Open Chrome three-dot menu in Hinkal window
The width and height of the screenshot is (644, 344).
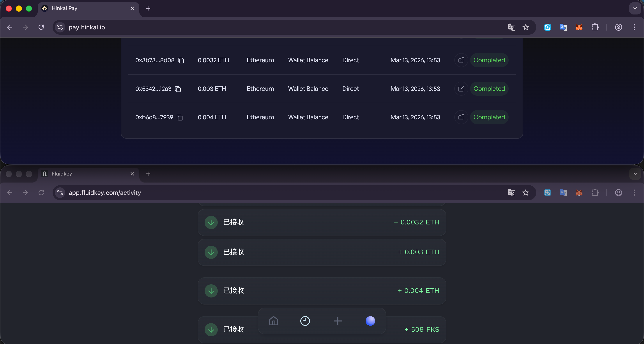pyautogui.click(x=634, y=27)
